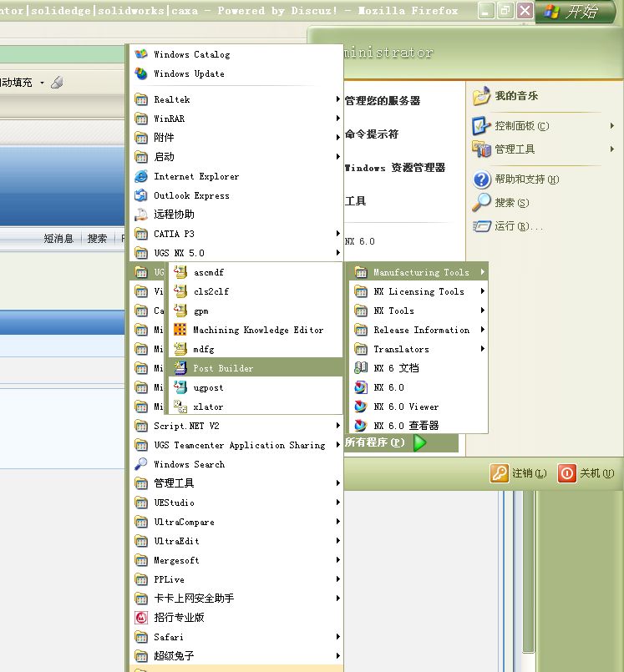Click the 控制面板 icon
The image size is (624, 672).
(x=482, y=126)
